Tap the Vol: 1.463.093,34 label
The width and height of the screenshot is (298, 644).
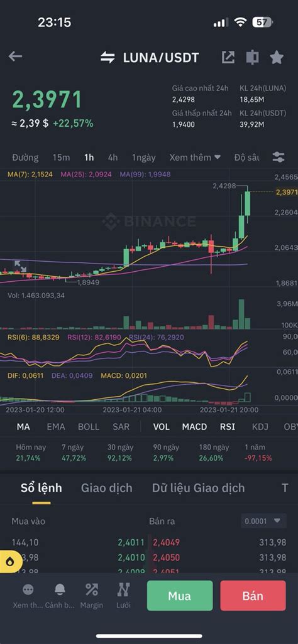[x=36, y=295]
